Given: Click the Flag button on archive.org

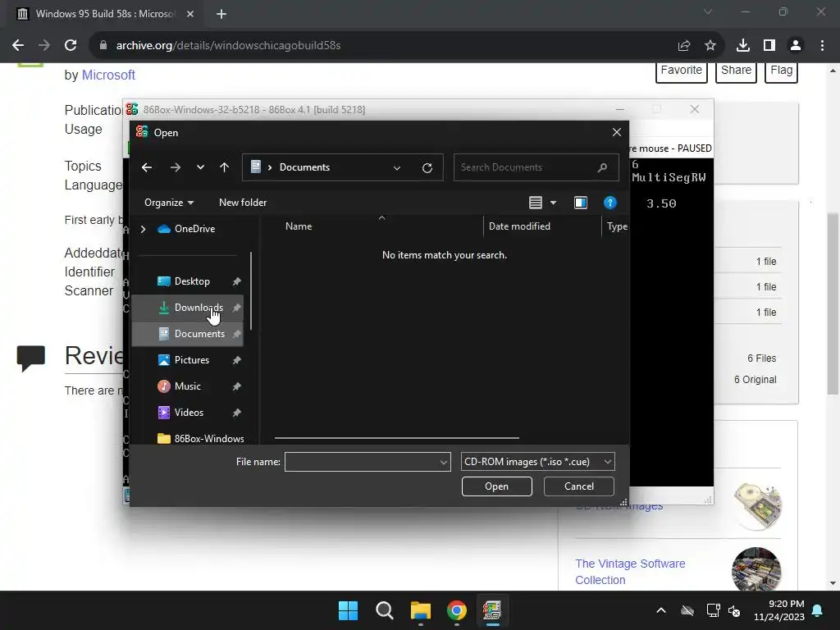Looking at the screenshot, I should click(x=781, y=71).
